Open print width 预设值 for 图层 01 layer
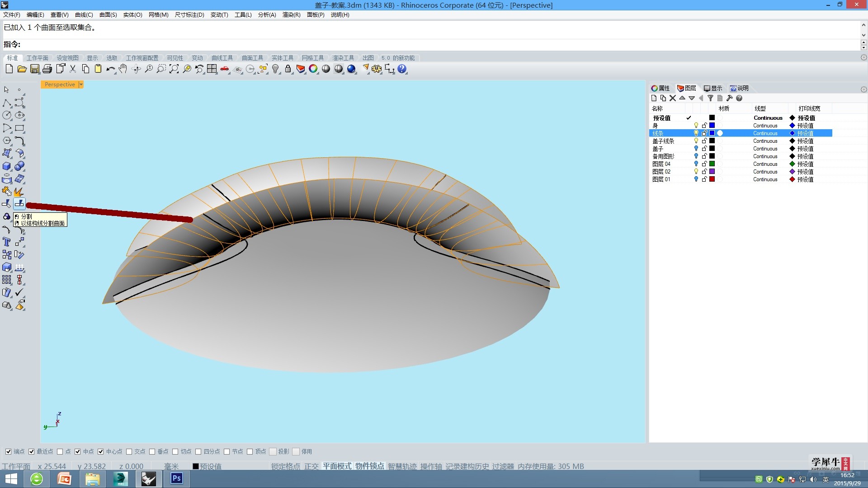 click(805, 179)
